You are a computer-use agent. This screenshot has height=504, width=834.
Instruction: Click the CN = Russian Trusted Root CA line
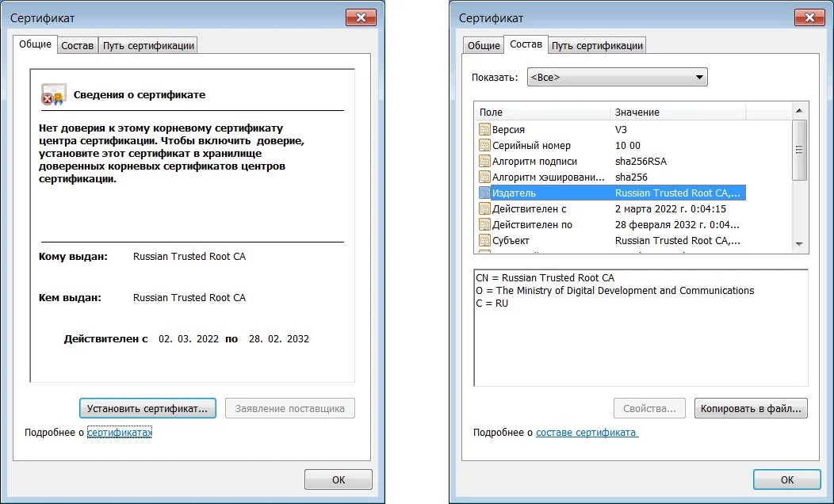coord(545,277)
